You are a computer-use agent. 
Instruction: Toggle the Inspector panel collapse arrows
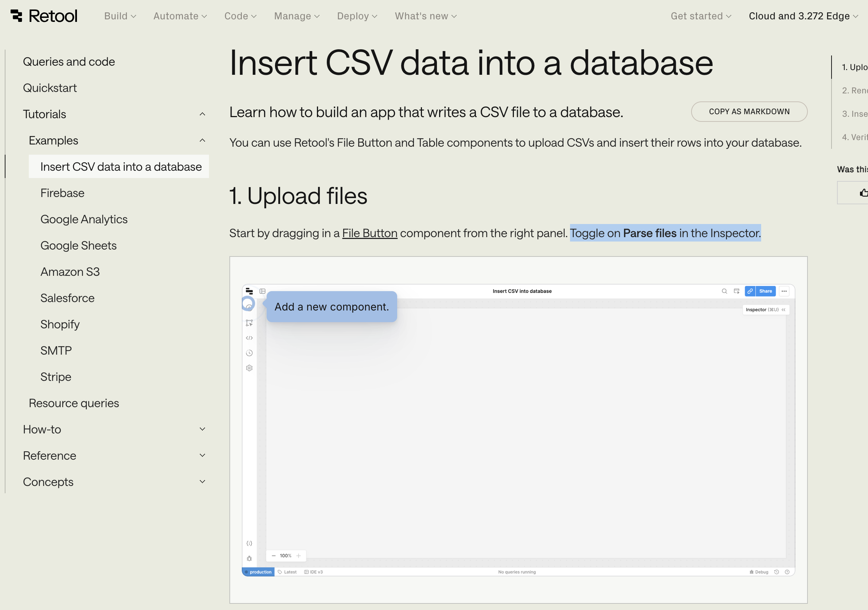tap(784, 310)
